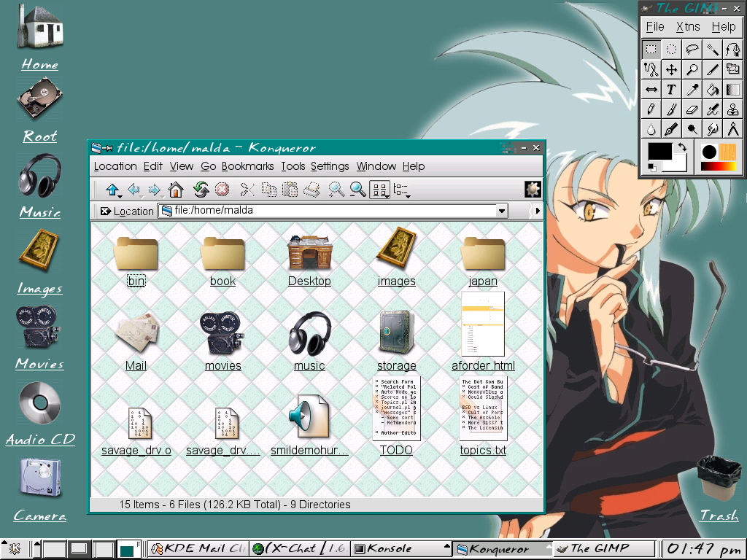Select the Rectangle Select tool in GIMP

651,49
